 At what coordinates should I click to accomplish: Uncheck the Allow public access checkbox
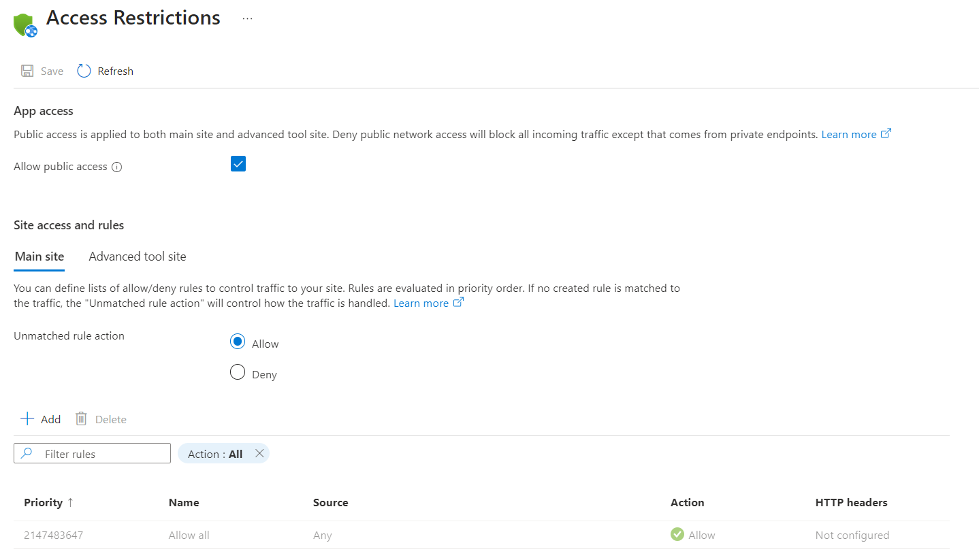click(x=238, y=164)
